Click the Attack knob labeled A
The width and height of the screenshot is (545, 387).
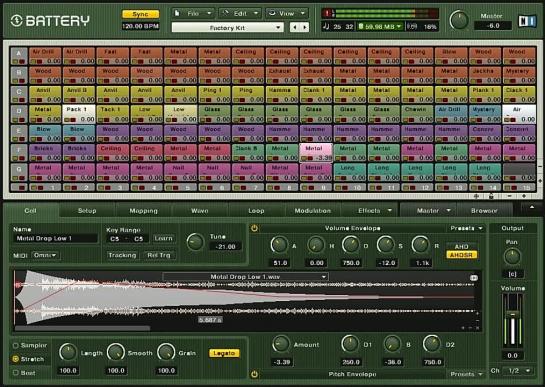click(279, 245)
